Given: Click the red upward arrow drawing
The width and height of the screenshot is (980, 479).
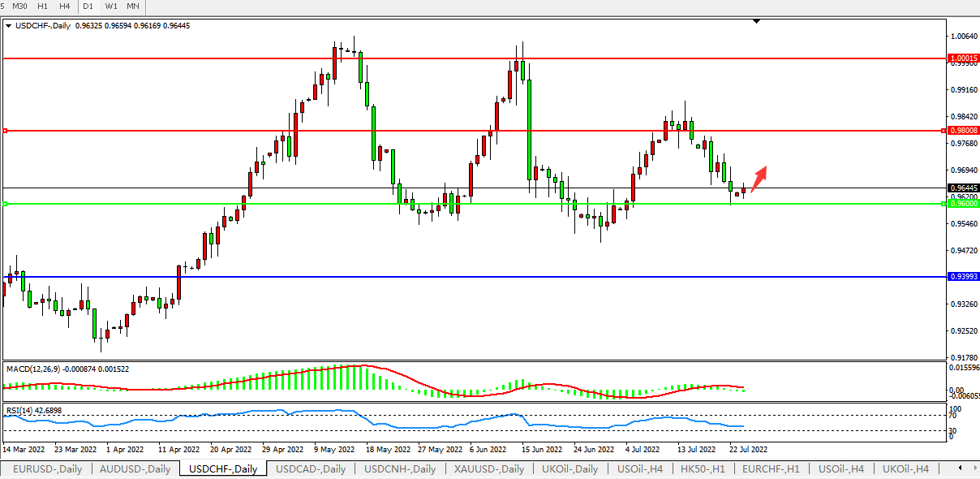Looking at the screenshot, I should [x=759, y=179].
